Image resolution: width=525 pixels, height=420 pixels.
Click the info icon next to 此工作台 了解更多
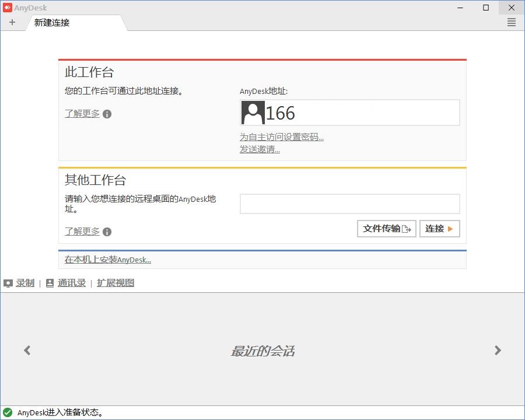106,114
